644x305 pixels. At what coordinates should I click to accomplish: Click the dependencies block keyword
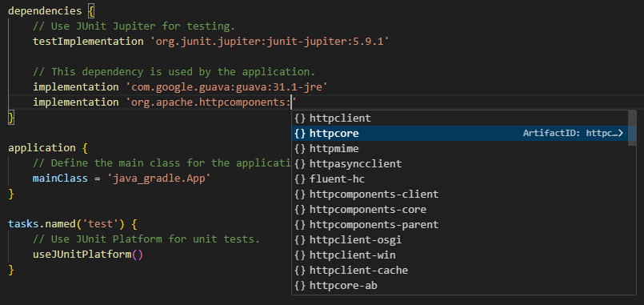coord(45,11)
